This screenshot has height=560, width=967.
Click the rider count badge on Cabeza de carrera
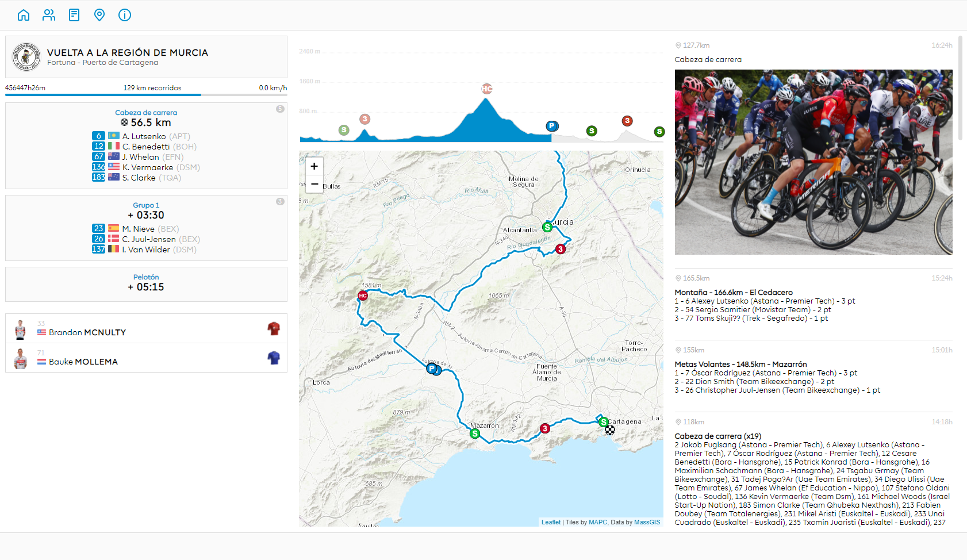pos(280,109)
